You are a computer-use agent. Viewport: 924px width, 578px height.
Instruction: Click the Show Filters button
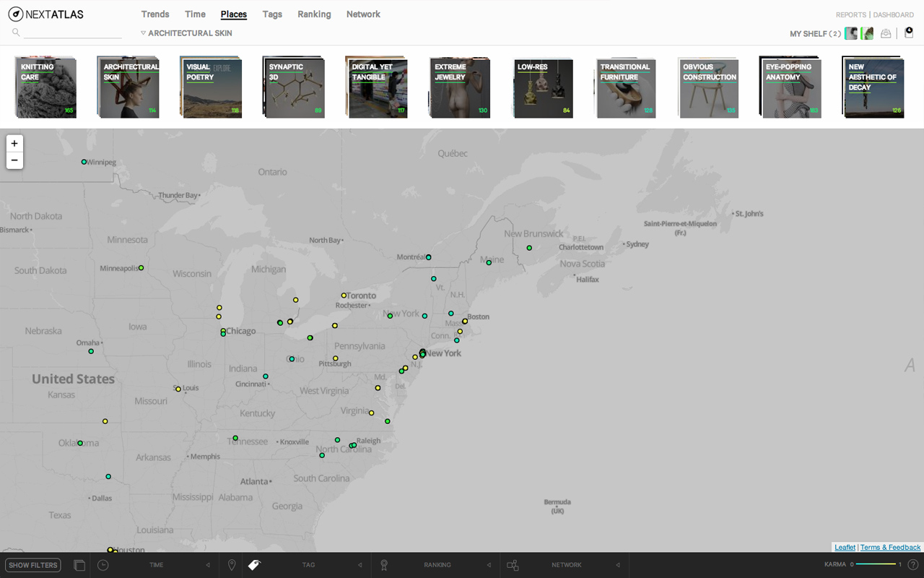(x=33, y=565)
